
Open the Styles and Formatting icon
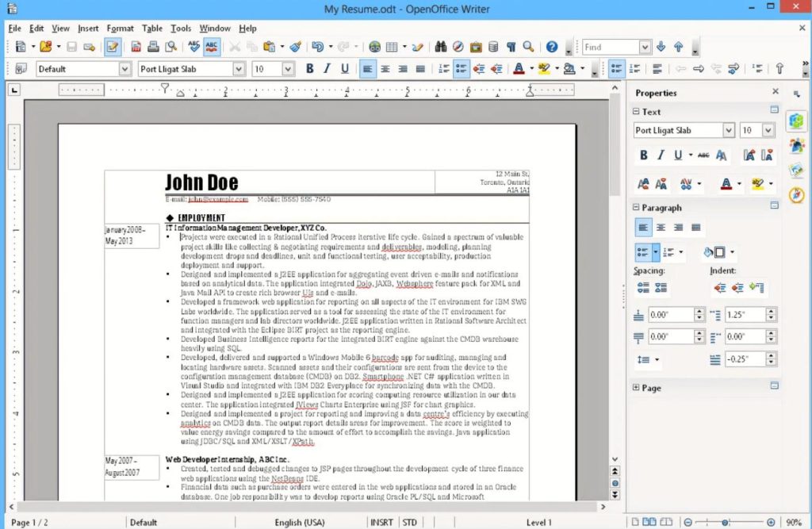pos(21,69)
